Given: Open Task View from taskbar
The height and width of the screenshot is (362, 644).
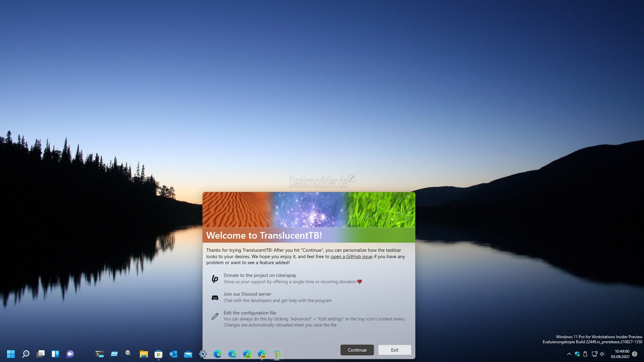Looking at the screenshot, I should [41, 354].
